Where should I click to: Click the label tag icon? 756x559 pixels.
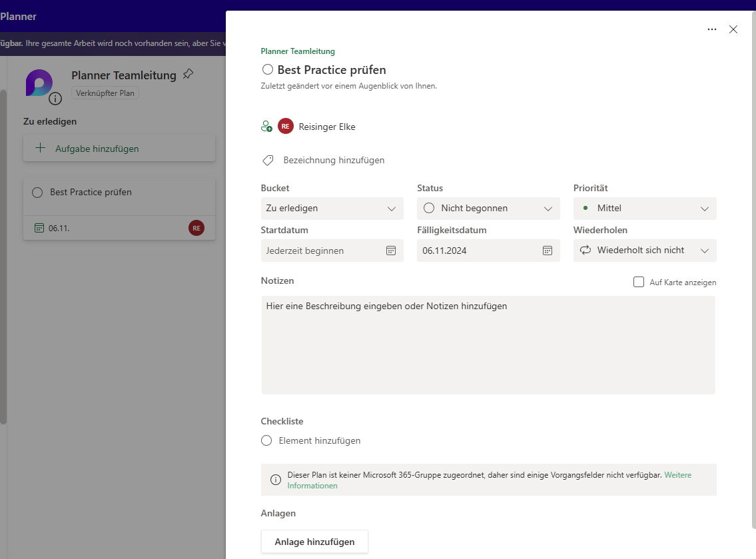(x=268, y=160)
